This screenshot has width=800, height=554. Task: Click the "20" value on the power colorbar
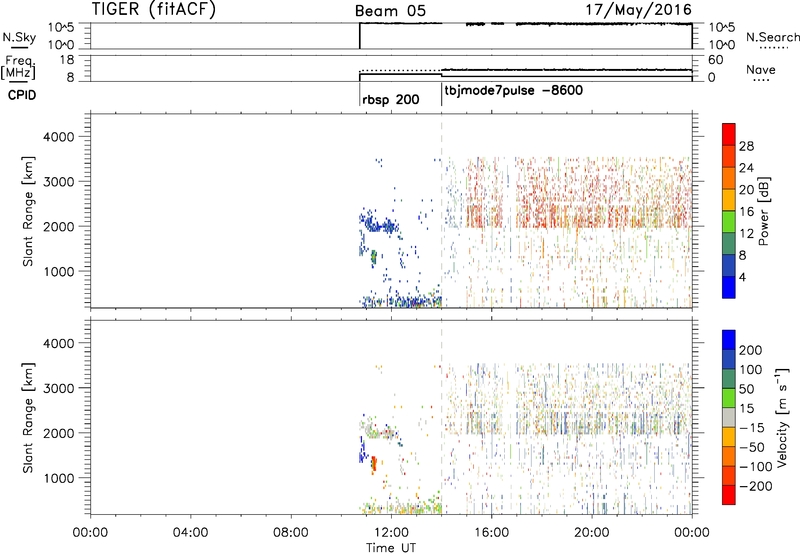click(746, 190)
